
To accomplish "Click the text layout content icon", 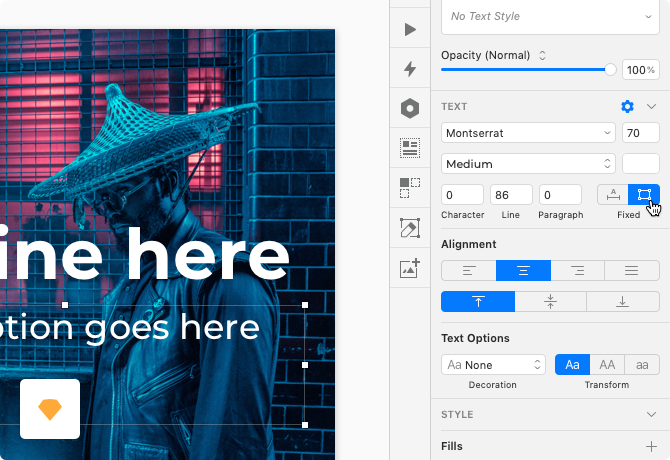I will point(410,148).
